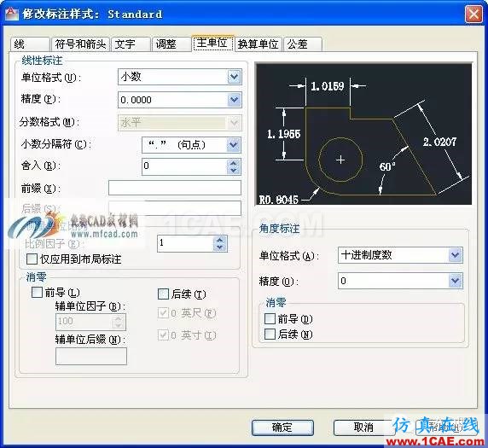Switch to the 线 tab
The image size is (488, 448).
pyautogui.click(x=30, y=44)
